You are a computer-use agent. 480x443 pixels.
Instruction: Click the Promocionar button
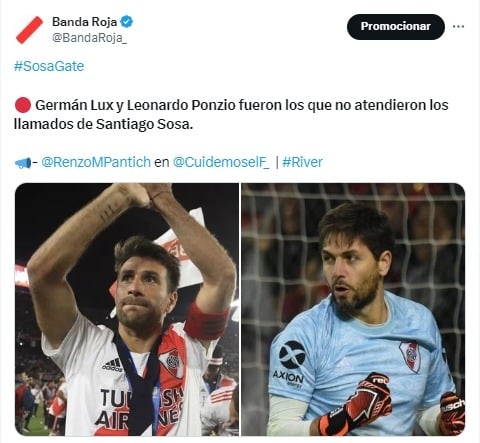click(396, 27)
